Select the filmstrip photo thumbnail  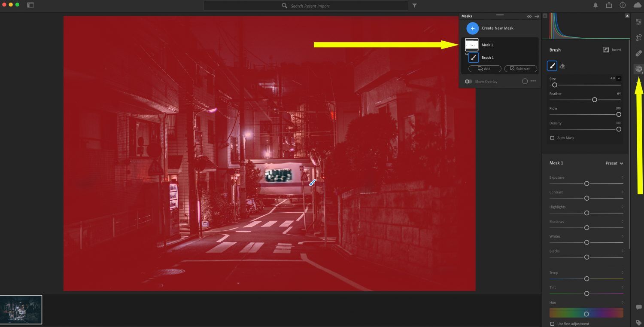click(21, 309)
